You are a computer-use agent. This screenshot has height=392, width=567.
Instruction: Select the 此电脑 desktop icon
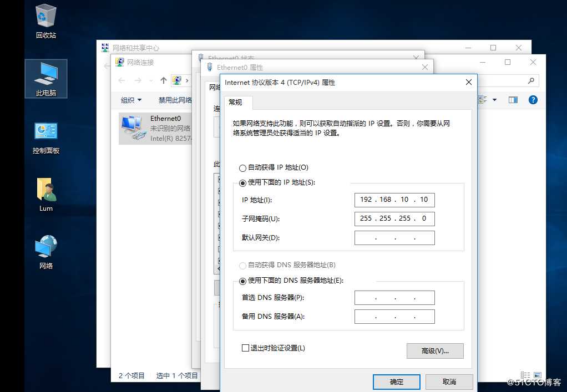(x=46, y=79)
